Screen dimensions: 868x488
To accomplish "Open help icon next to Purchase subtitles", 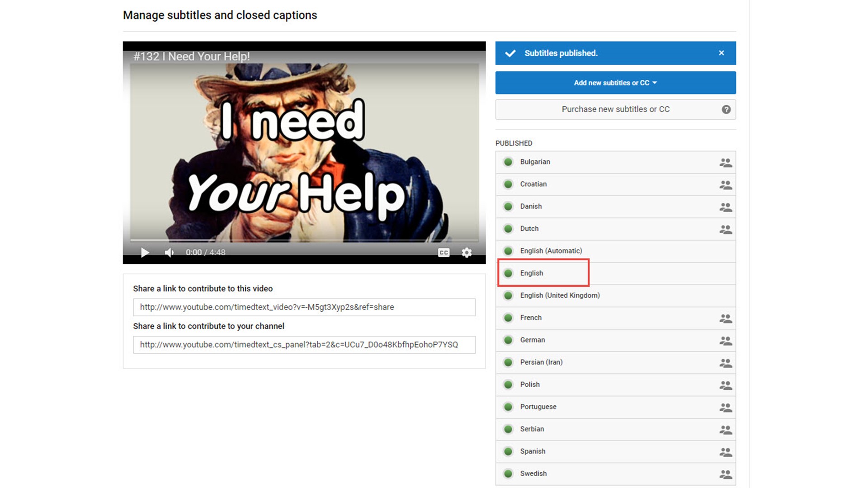I will click(726, 109).
